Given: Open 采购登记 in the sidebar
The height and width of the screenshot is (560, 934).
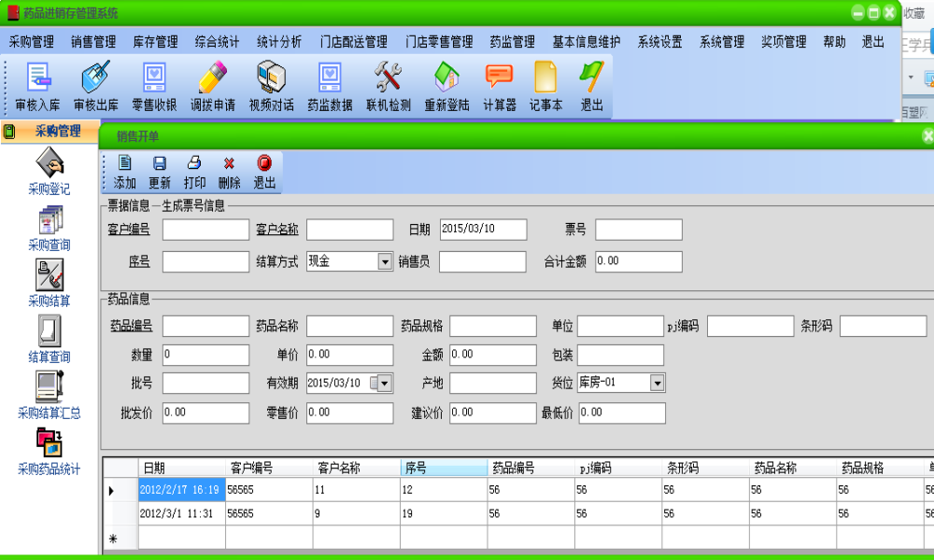Looking at the screenshot, I should coord(50,171).
